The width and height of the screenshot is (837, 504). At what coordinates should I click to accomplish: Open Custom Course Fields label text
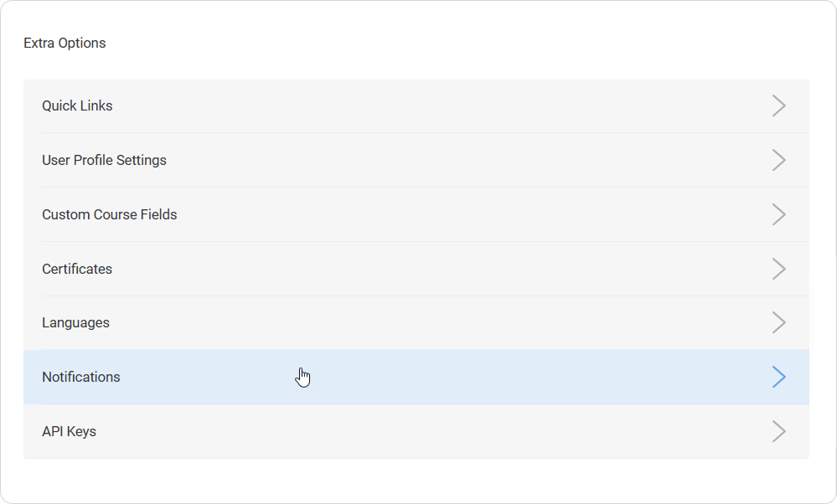coord(109,214)
